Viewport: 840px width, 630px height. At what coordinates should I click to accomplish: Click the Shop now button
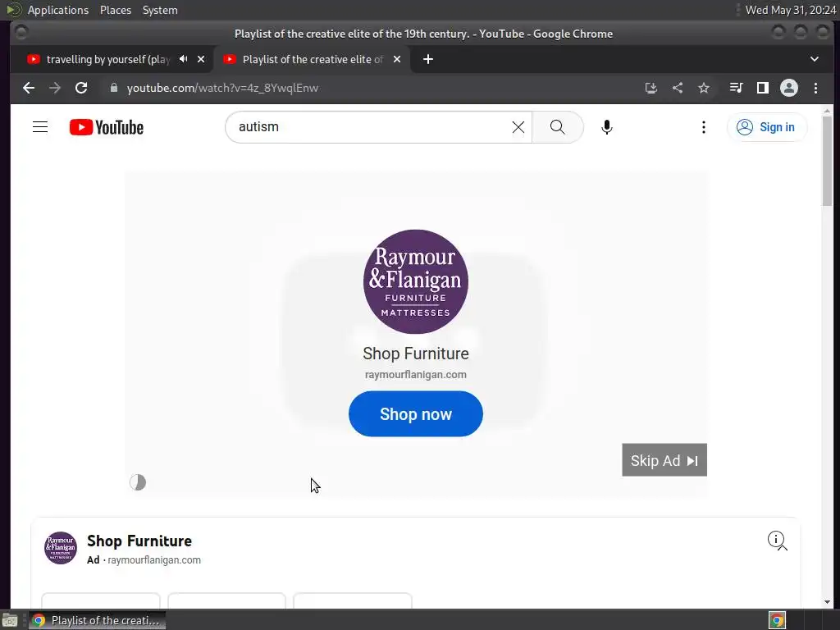tap(416, 414)
